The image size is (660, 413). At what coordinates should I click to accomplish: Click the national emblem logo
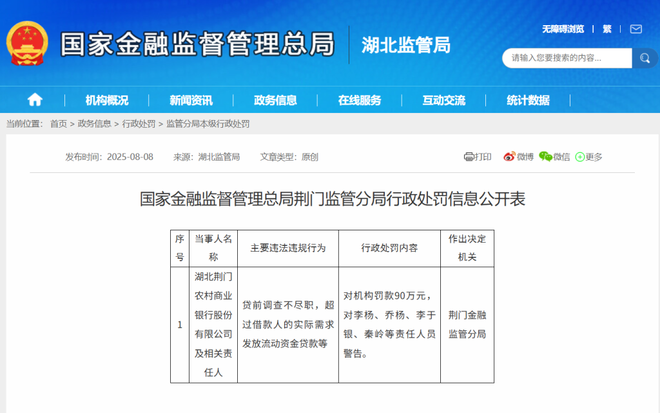coord(27,43)
